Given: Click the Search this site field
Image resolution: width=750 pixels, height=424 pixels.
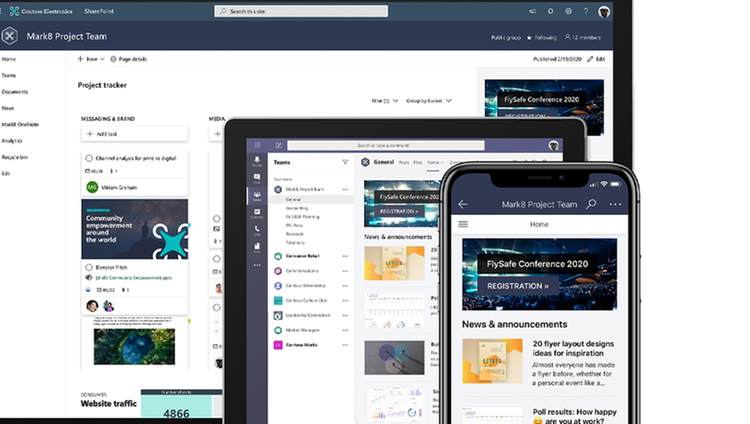Looking at the screenshot, I should pos(301,11).
